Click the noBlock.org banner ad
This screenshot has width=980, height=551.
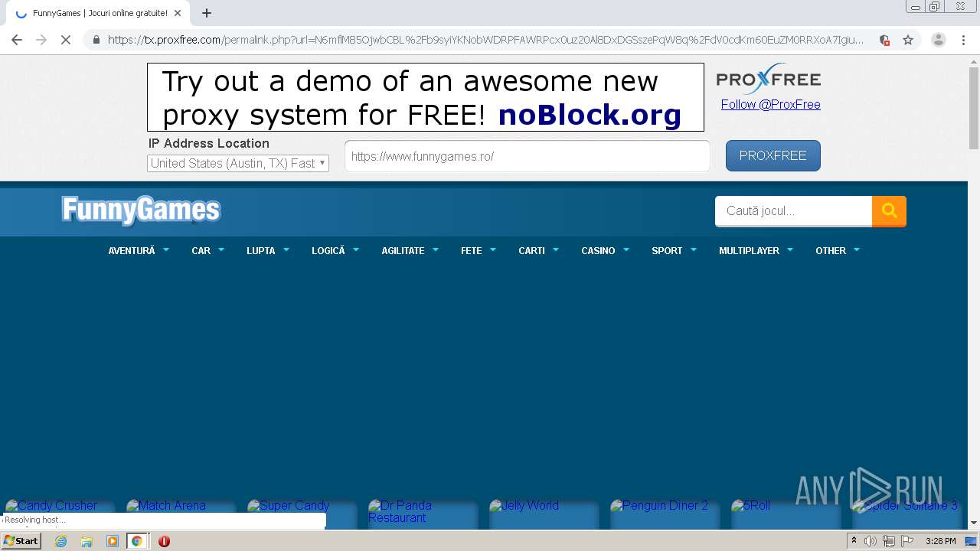coord(426,97)
